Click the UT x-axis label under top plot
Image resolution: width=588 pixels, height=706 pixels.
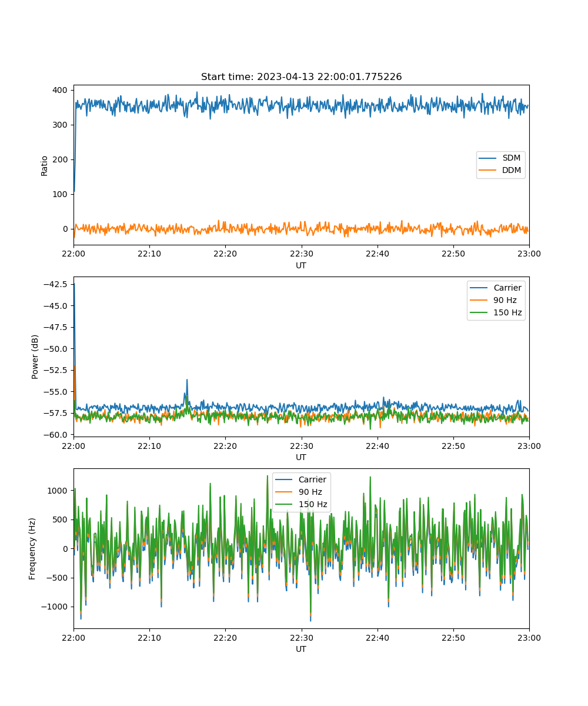pos(301,265)
